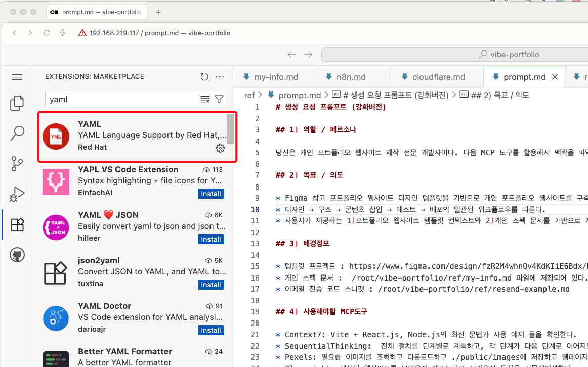Open the '## 2) 목표 / 의도' breadcrumb
Viewport: 588px width, 367px height.
point(494,95)
